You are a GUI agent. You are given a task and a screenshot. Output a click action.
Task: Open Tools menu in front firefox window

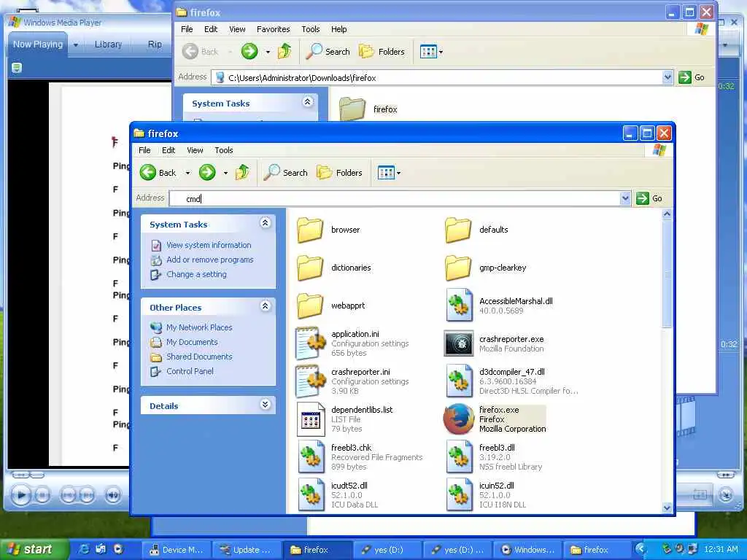coord(223,150)
